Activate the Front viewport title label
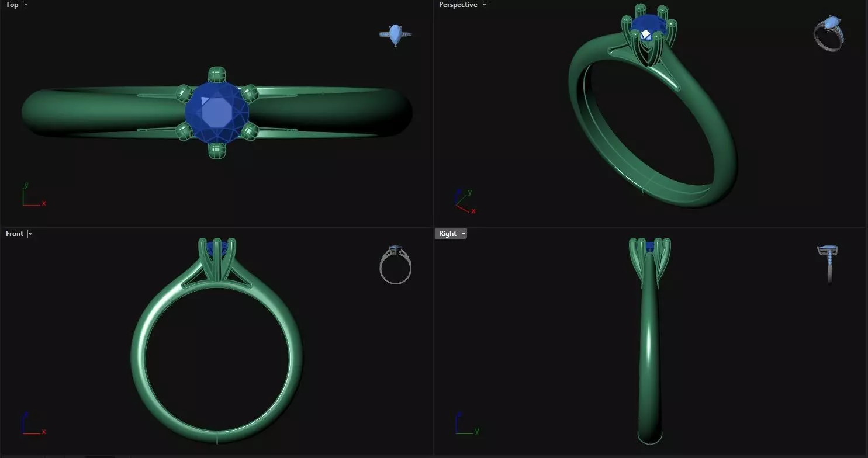Image resolution: width=868 pixels, height=458 pixels. pyautogui.click(x=15, y=234)
